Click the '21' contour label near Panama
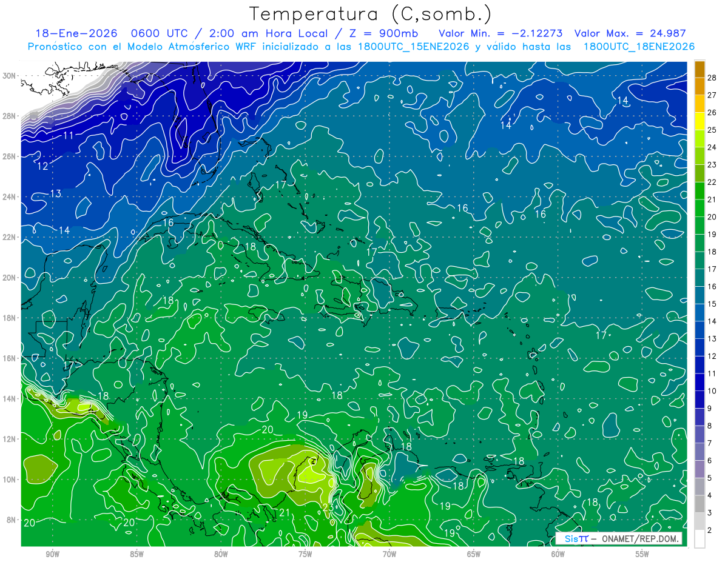 (285, 513)
